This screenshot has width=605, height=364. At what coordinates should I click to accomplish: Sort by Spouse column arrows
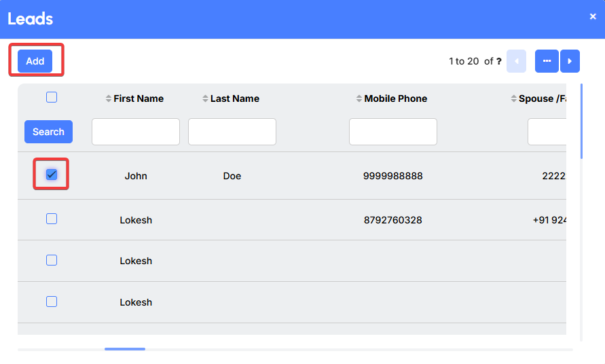click(513, 98)
